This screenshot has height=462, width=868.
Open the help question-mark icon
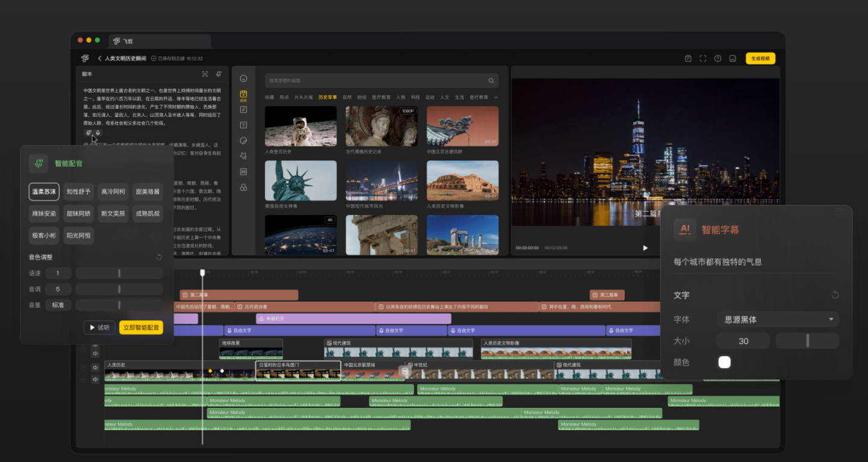718,58
